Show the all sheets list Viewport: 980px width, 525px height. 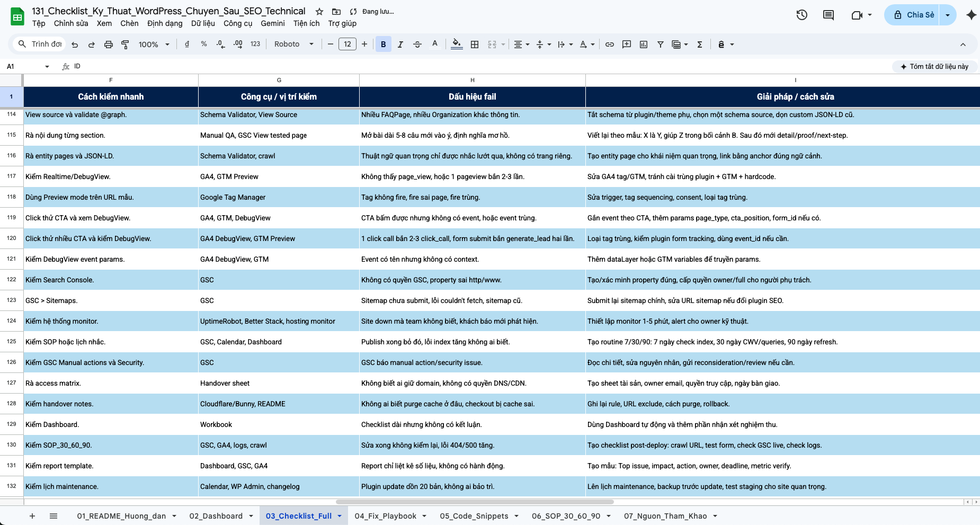[x=54, y=516]
